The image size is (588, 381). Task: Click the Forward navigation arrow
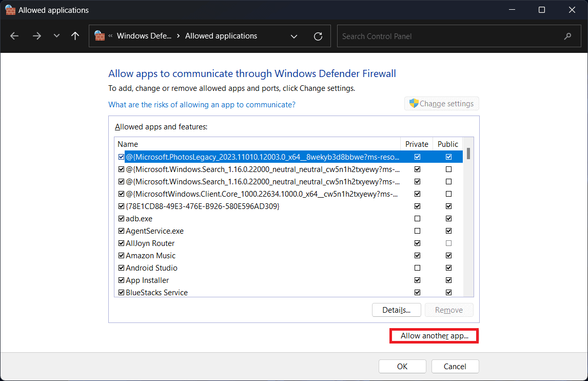pos(36,36)
